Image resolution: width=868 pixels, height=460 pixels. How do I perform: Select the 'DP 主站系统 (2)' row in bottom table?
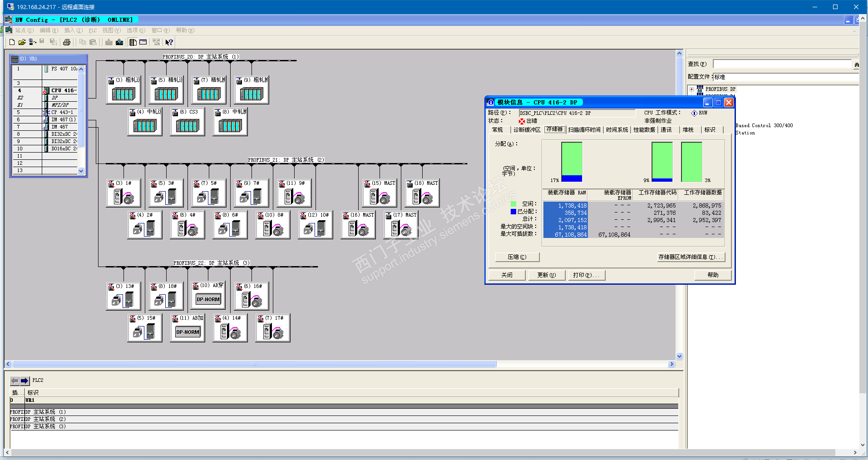[344, 420]
